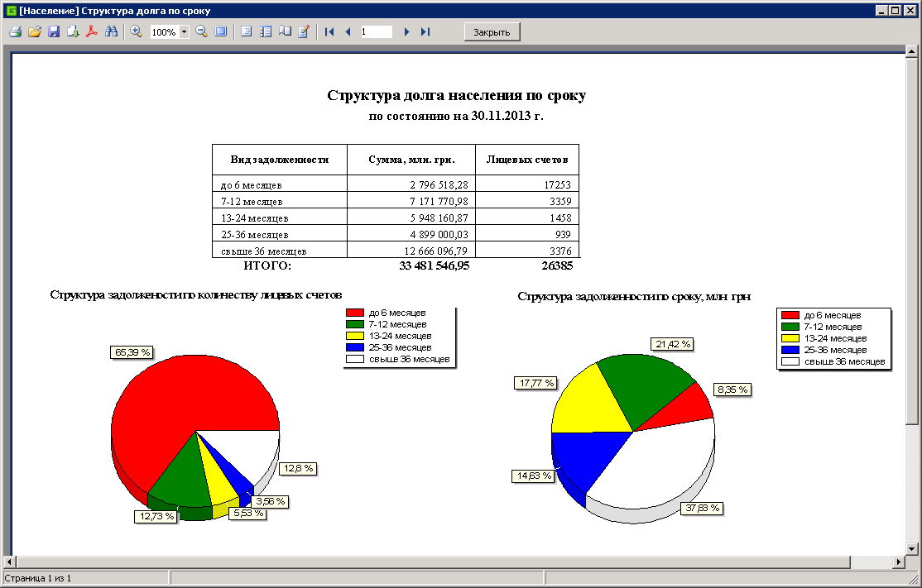Click yellow swatch in left chart legend

click(x=355, y=336)
